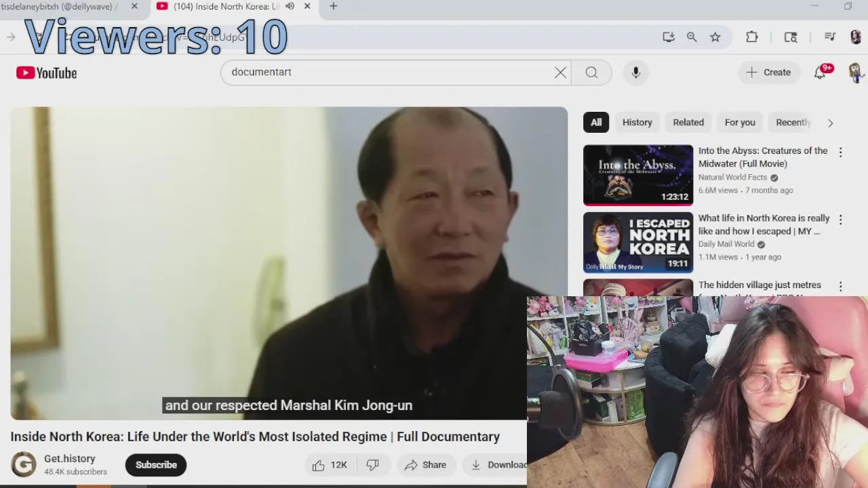868x488 pixels.
Task: Open the media controls icon
Action: (x=830, y=37)
